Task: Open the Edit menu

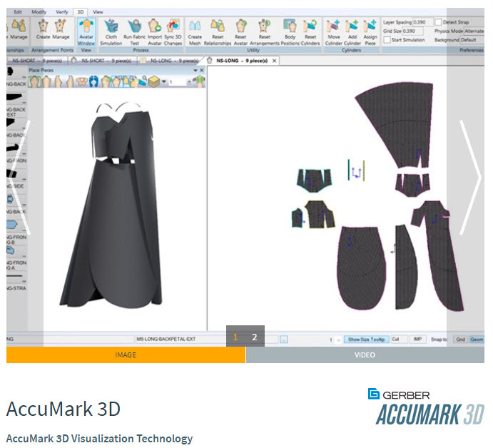Action: [18, 11]
